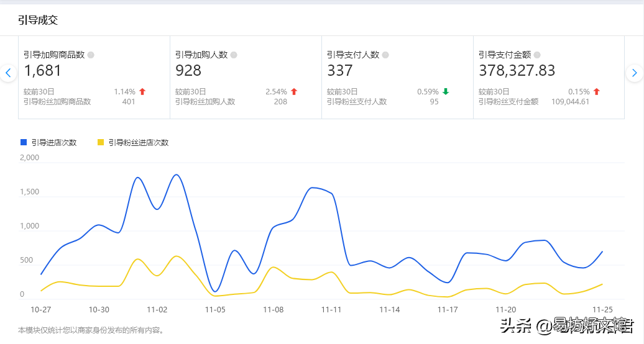Click the 11-02 x-axis date

pyautogui.click(x=157, y=310)
